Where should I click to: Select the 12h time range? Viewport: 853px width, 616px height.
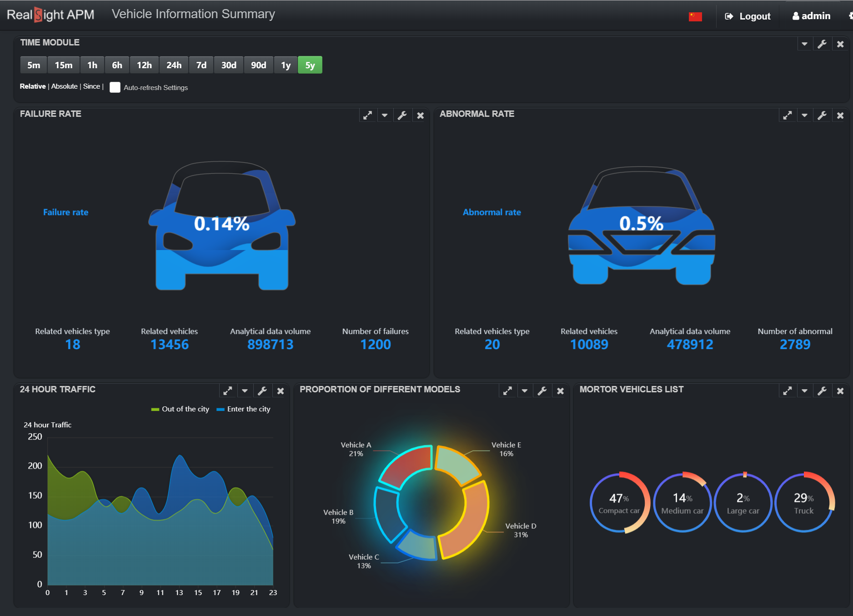pos(144,65)
